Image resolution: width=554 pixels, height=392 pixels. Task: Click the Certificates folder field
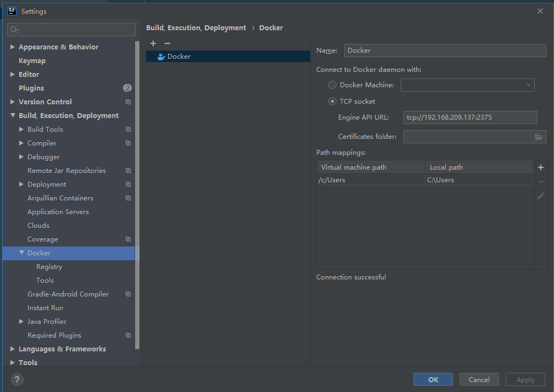474,137
